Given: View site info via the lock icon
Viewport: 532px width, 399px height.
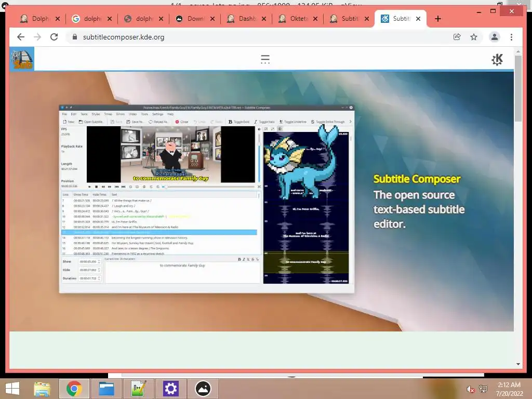Looking at the screenshot, I should (x=75, y=37).
